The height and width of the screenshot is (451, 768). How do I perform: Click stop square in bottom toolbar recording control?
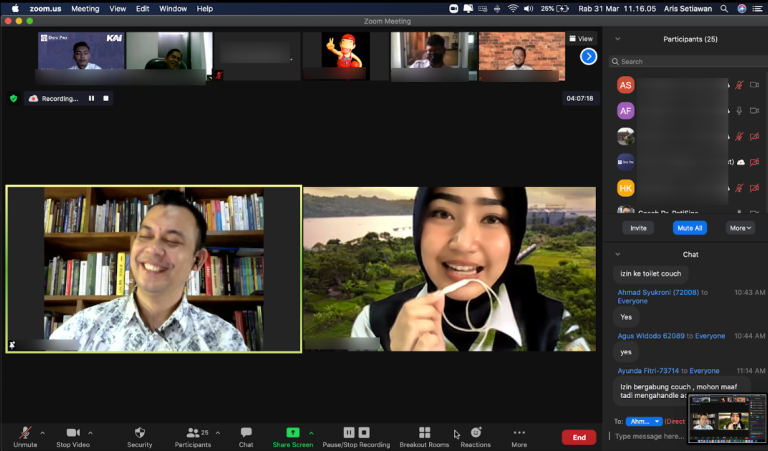tap(364, 432)
